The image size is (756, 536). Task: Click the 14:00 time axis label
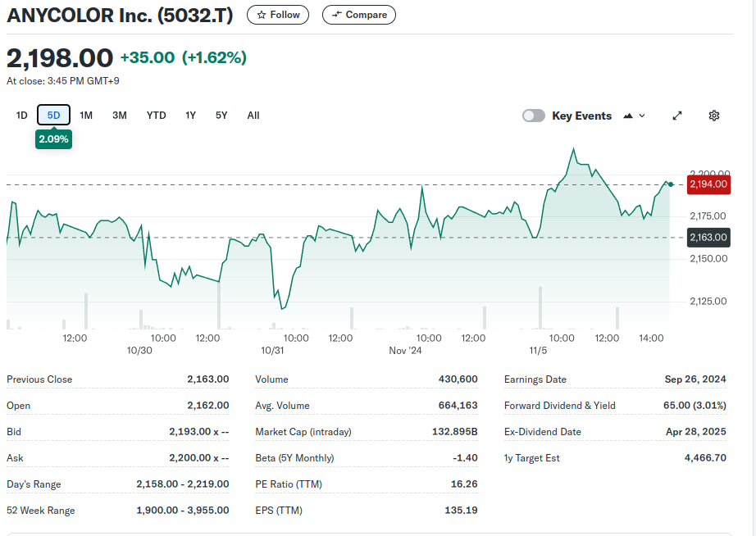click(651, 338)
